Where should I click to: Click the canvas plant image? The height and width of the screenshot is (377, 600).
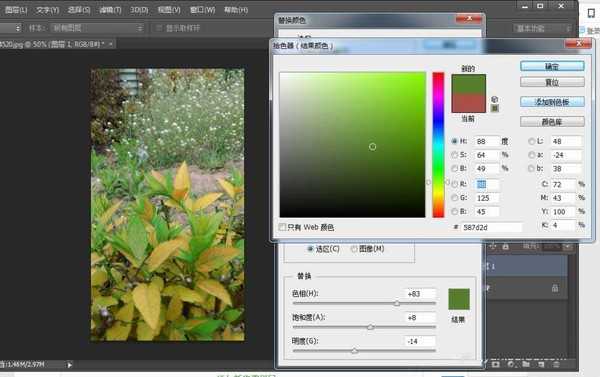click(168, 205)
